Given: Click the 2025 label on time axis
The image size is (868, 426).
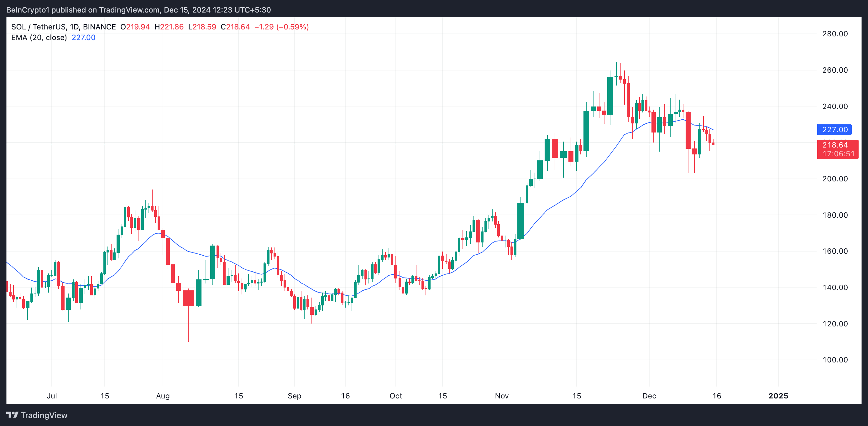Looking at the screenshot, I should click(x=778, y=396).
